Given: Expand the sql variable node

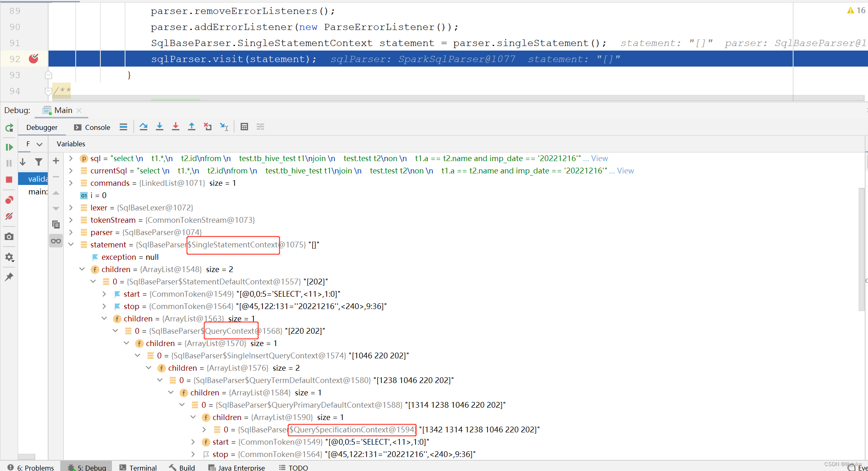Looking at the screenshot, I should (71, 158).
